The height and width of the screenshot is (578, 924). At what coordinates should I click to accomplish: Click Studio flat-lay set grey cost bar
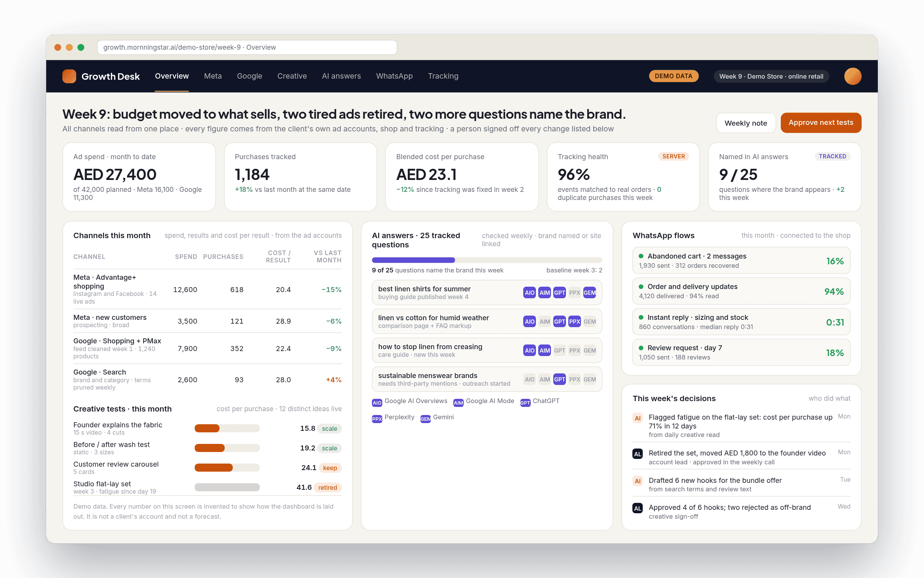[x=227, y=487]
